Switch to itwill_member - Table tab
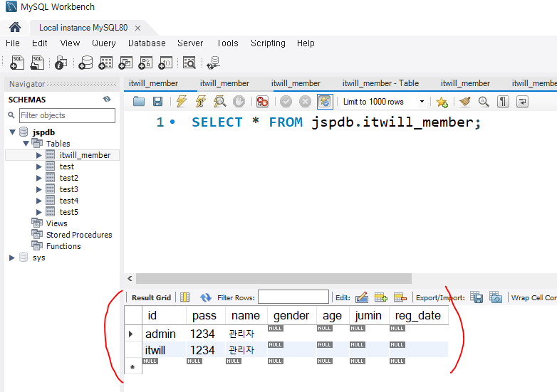This screenshot has width=557, height=392. click(380, 83)
